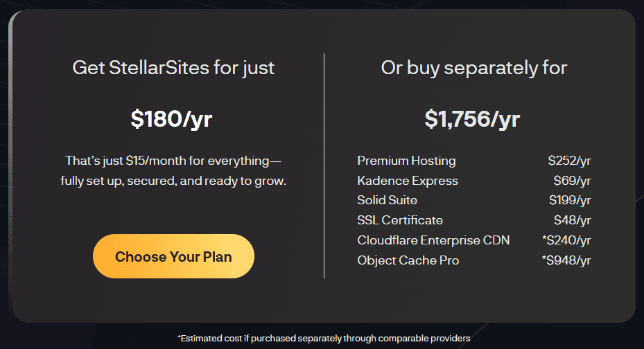The image size is (644, 349).
Task: Click the $199/yr Solid Suite price
Action: (x=569, y=201)
